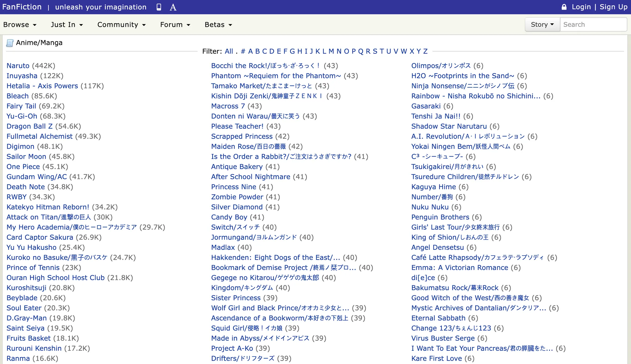The width and height of the screenshot is (631, 364).
Task: Open the Naruto category
Action: [18, 66]
